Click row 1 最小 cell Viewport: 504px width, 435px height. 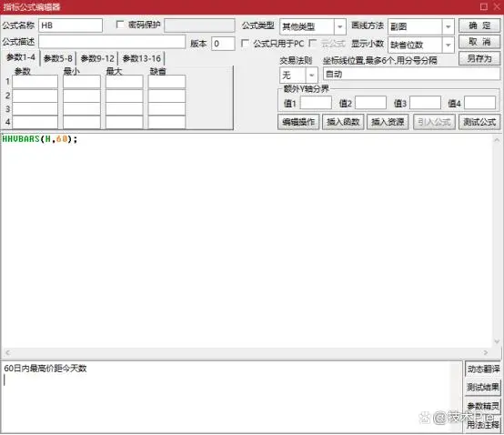pyautogui.click(x=82, y=82)
